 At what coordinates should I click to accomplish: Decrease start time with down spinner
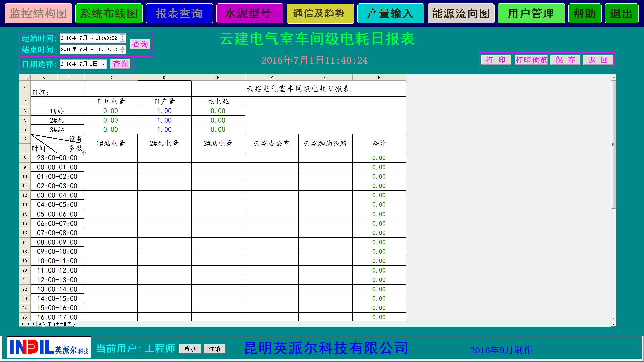click(x=123, y=40)
